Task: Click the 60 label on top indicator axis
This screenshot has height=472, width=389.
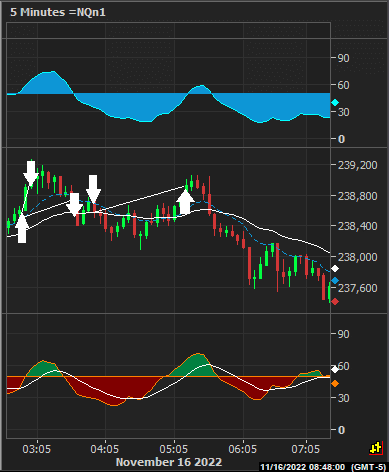Action: (x=344, y=85)
